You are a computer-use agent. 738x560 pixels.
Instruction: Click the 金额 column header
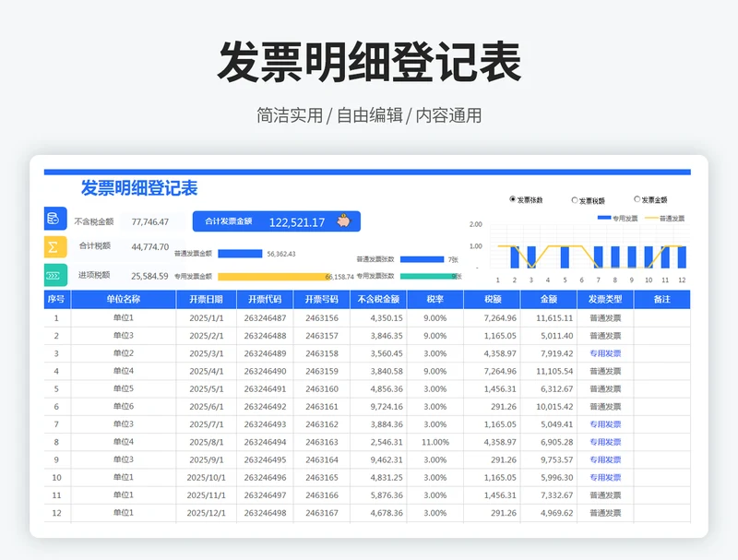549,299
